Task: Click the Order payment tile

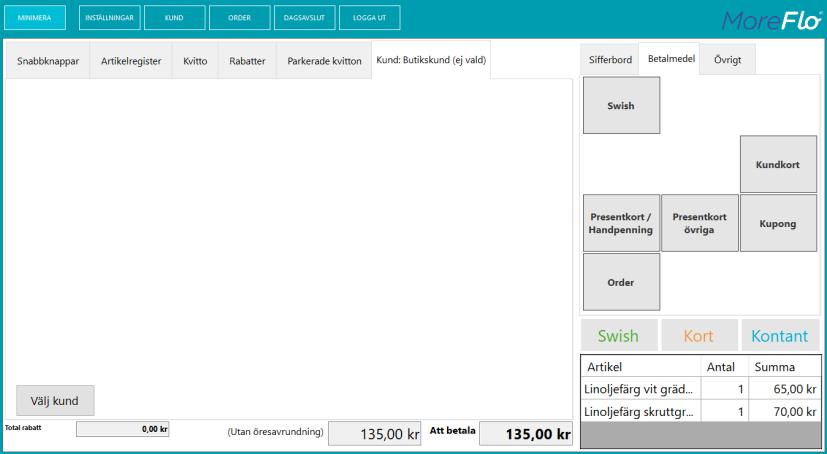Action: [621, 282]
